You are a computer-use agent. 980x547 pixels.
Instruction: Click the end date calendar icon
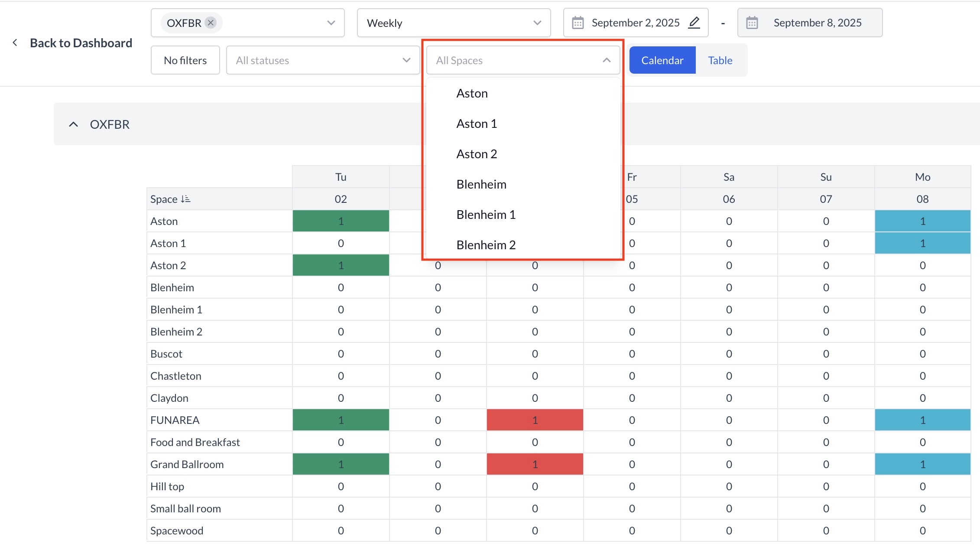tap(752, 23)
